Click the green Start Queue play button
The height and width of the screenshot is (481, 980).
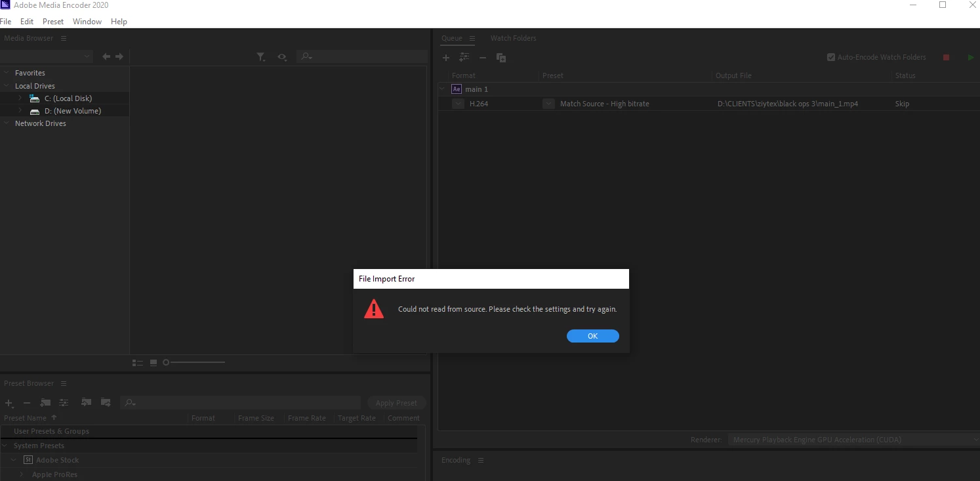[x=971, y=57]
